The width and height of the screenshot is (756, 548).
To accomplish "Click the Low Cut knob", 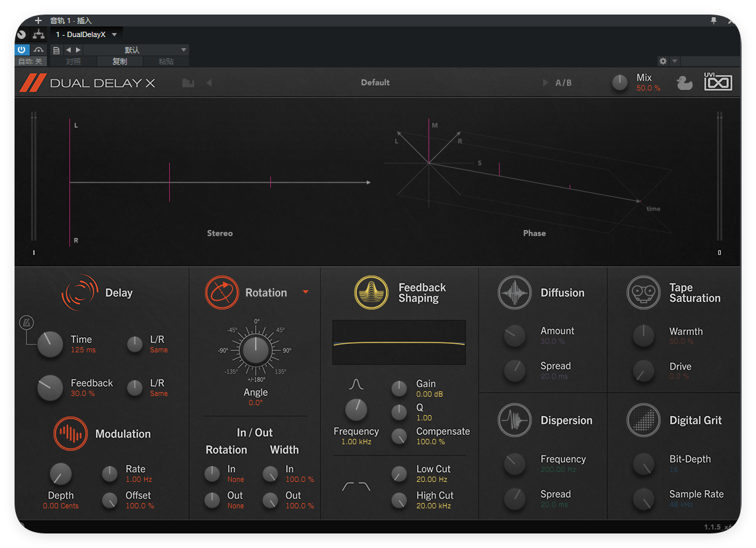I will [x=398, y=474].
